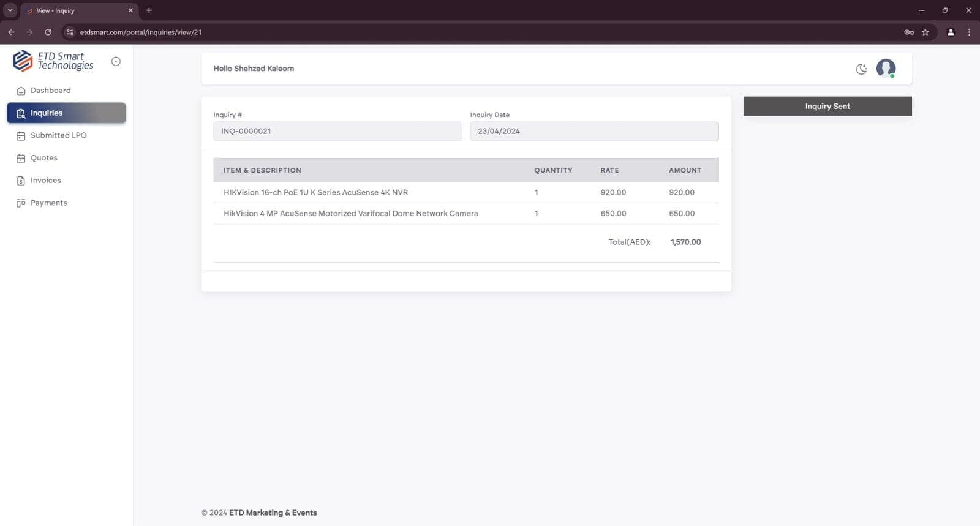Image resolution: width=980 pixels, height=526 pixels.
Task: Bookmark this page with star icon
Action: tap(925, 32)
